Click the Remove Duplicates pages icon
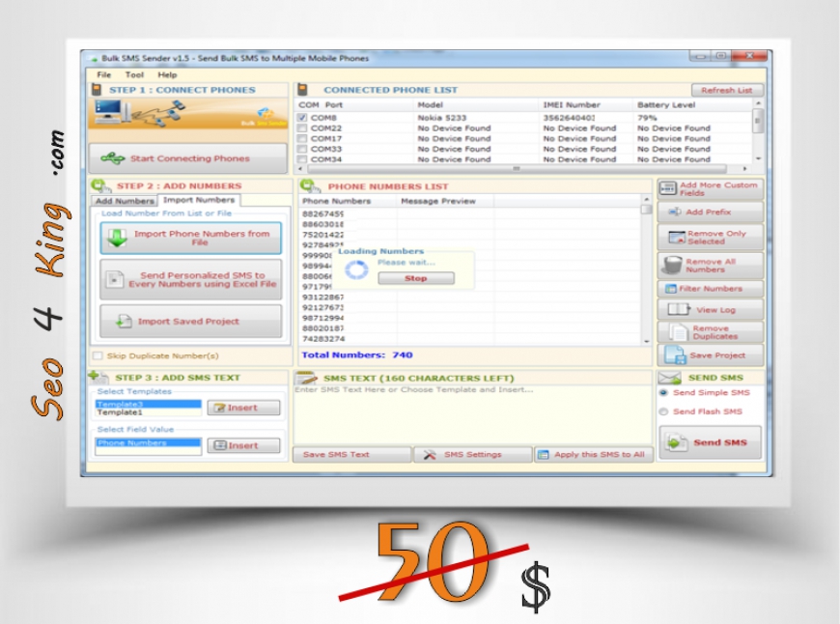 (x=678, y=332)
